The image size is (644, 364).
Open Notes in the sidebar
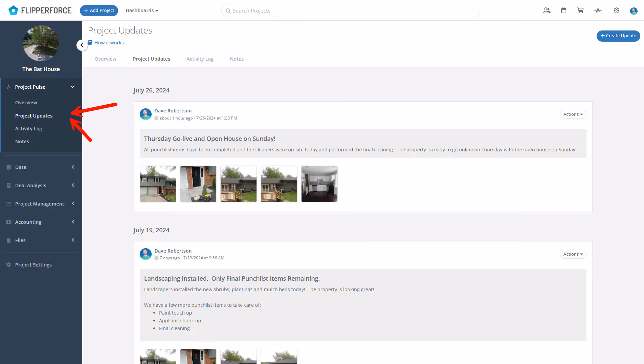(x=22, y=142)
